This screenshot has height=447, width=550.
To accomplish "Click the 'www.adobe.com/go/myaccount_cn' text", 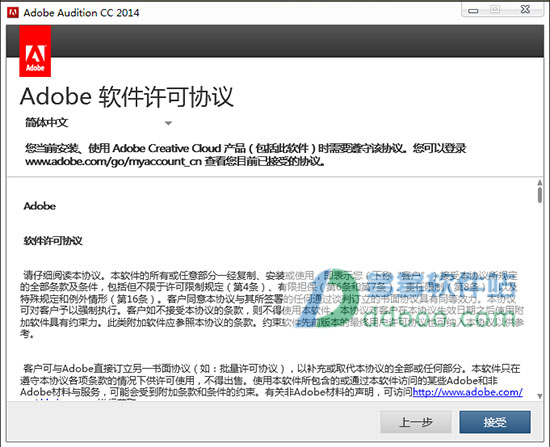I will click(113, 161).
